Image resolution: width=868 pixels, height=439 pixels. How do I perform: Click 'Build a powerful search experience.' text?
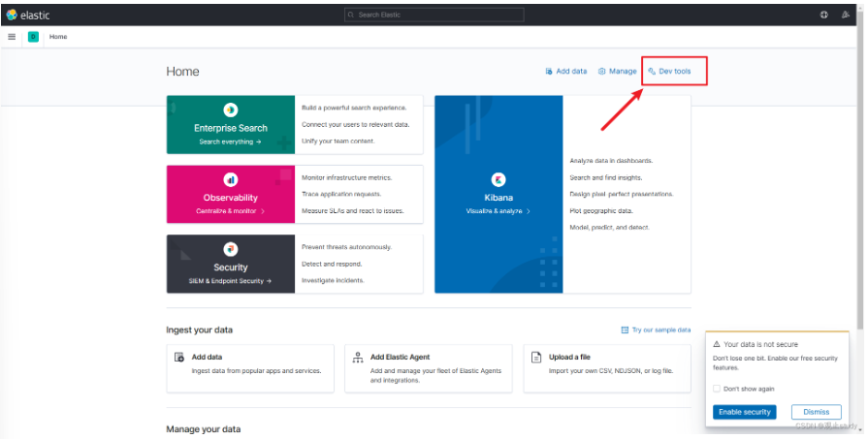[354, 108]
